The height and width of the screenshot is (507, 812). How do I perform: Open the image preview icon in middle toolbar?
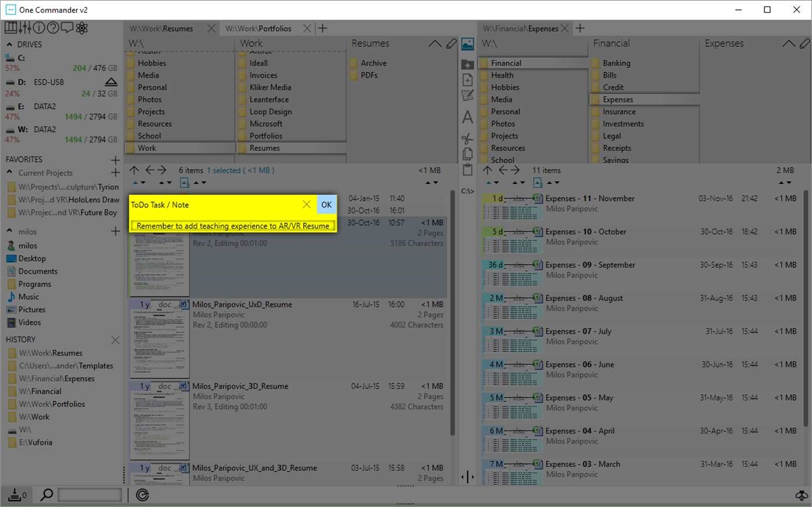pyautogui.click(x=467, y=44)
